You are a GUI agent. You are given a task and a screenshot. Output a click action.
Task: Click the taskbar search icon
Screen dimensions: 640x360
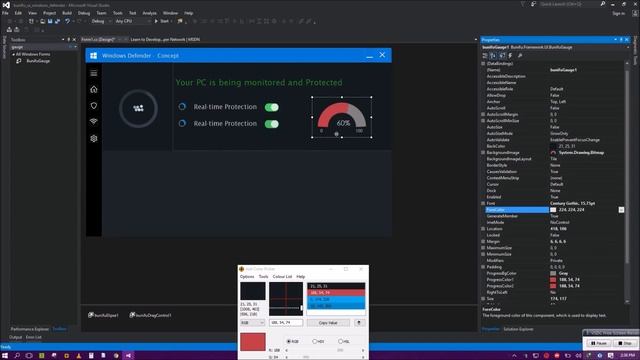pyautogui.click(x=17, y=356)
